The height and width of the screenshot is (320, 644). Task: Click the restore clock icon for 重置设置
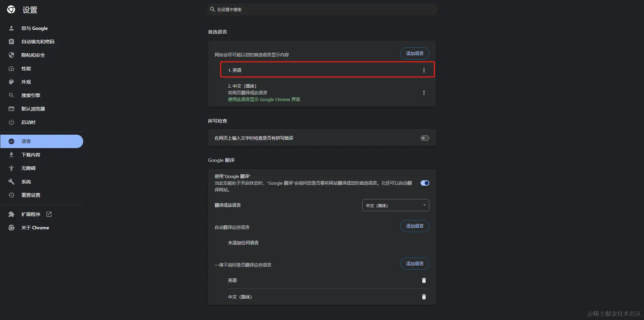pyautogui.click(x=11, y=195)
